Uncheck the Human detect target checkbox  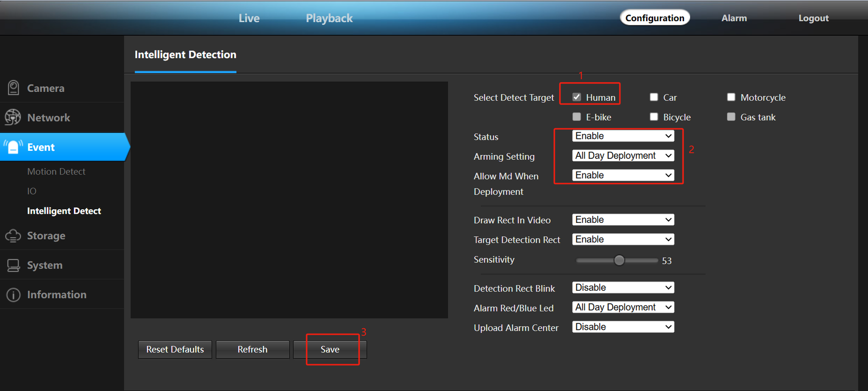(x=577, y=97)
